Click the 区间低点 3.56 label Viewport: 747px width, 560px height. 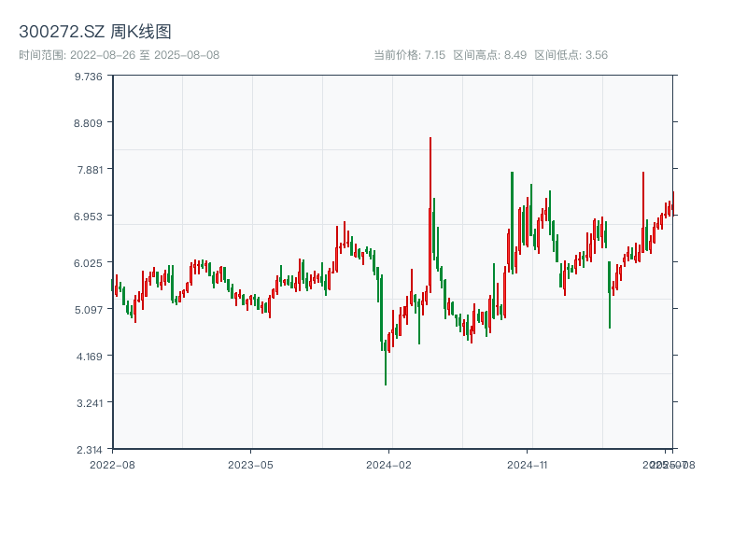571,55
